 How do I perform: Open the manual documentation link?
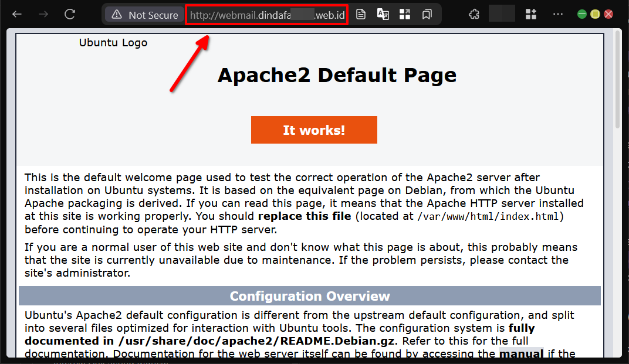tap(520, 353)
